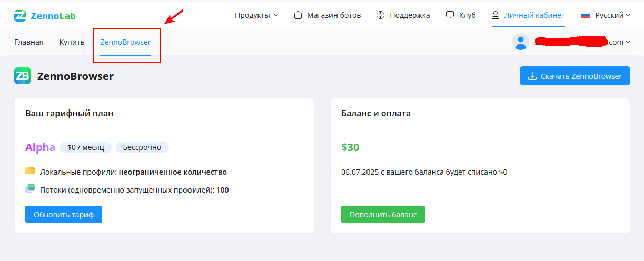Open the Продукты dropdown menu
This screenshot has width=644, height=261.
click(x=250, y=15)
